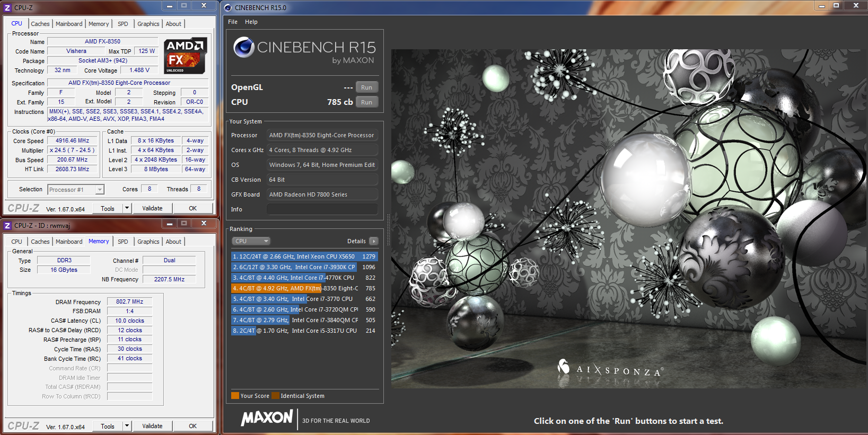Click Validate in top CPU-Z window
This screenshot has width=868, height=435.
(152, 208)
